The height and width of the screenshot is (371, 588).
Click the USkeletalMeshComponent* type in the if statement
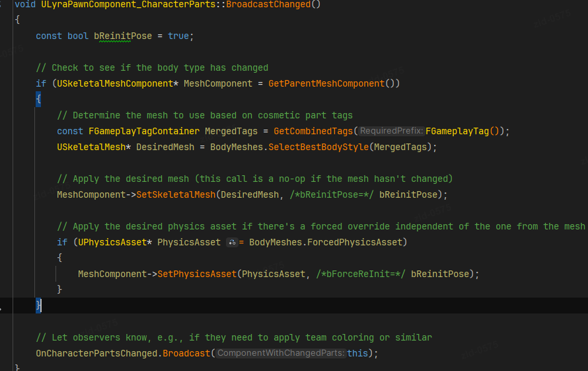pos(118,83)
